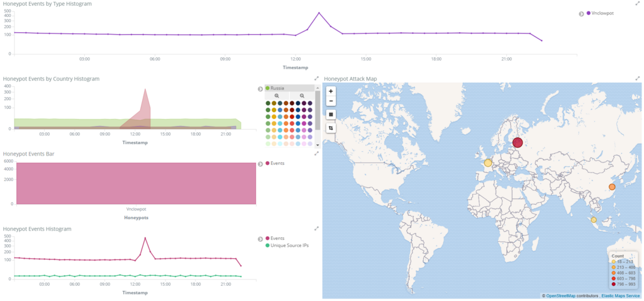Click the 603 – 798 map legend entry
Screen dimensions: 644x301
click(x=625, y=278)
